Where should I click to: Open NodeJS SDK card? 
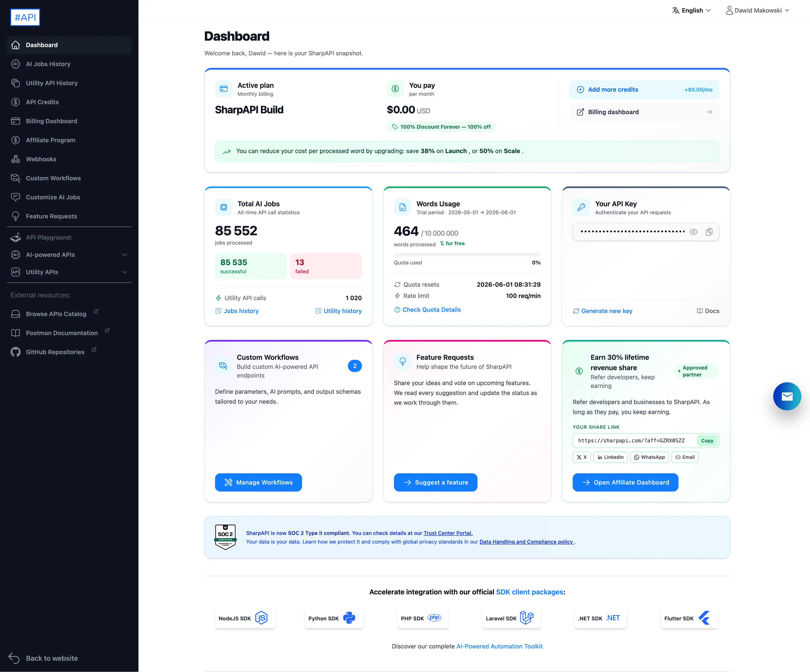pos(245,618)
